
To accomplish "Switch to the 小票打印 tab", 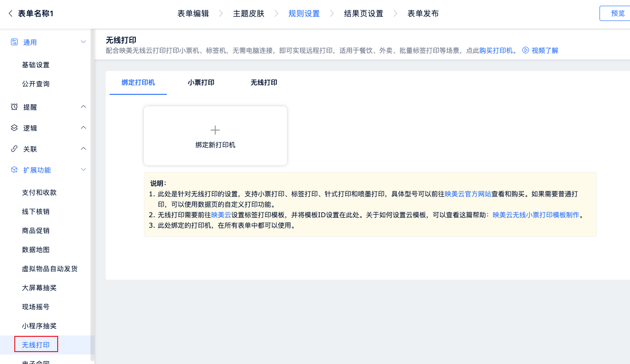I will 201,82.
